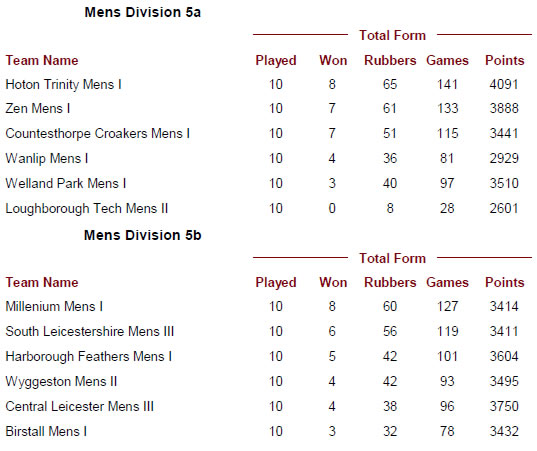Select South Leicestershire Mens III team
This screenshot has width=537, height=451.
pos(90,331)
